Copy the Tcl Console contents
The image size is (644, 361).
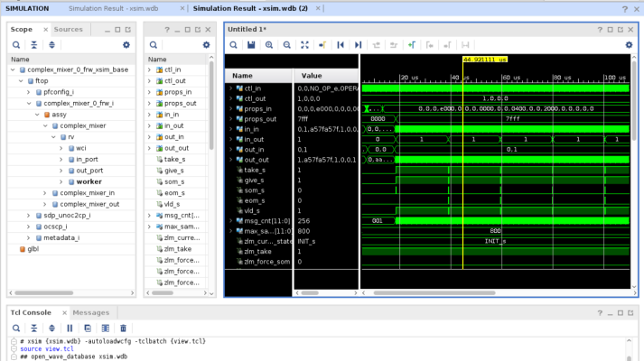[88, 328]
